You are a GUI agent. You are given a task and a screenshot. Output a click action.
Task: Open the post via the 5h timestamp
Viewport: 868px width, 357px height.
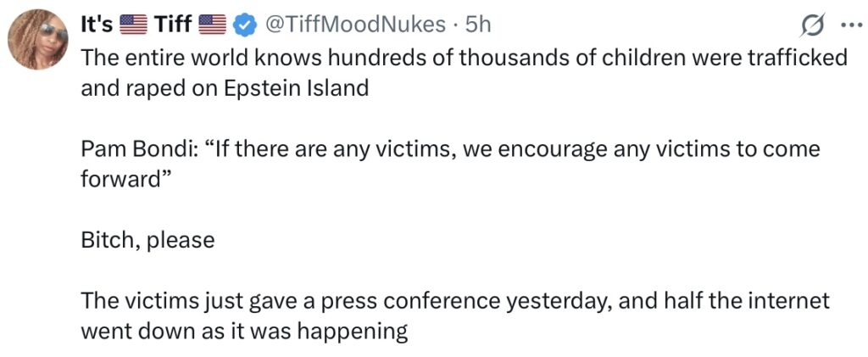tap(478, 25)
